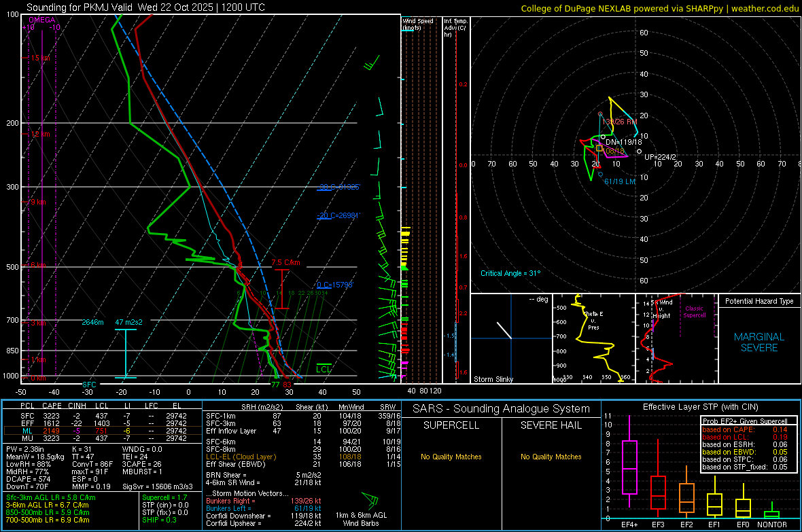802x532 pixels.
Task: Click the '7.5 C/km' lapse rate label
Action: [285, 262]
